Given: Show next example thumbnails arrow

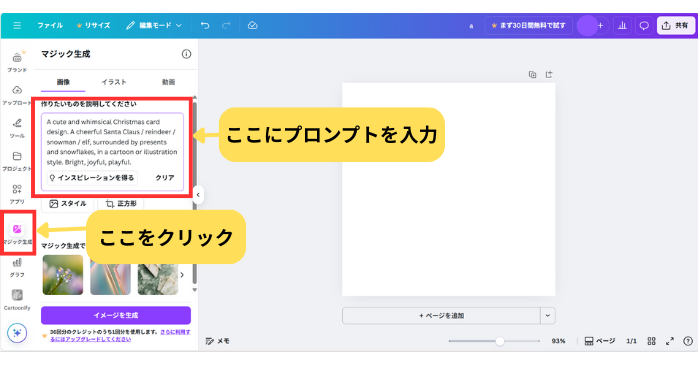Looking at the screenshot, I should pos(182,275).
